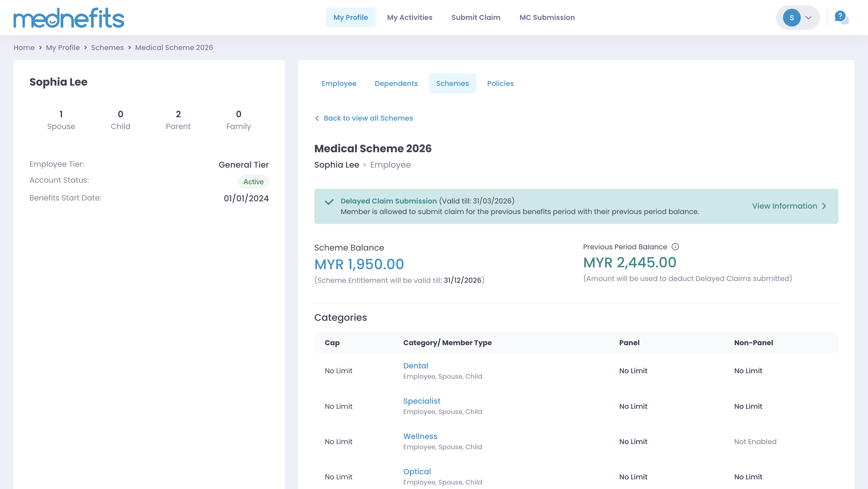The height and width of the screenshot is (489, 868).
Task: Click Back to view all Schemes link
Action: pos(368,118)
